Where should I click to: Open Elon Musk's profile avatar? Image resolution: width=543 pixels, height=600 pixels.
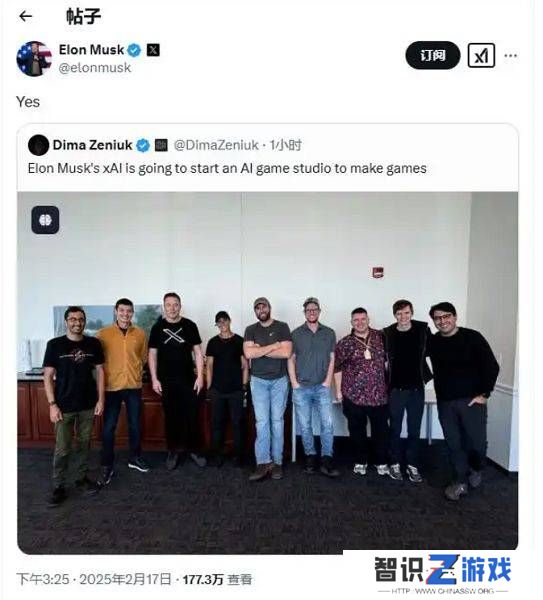pyautogui.click(x=34, y=59)
